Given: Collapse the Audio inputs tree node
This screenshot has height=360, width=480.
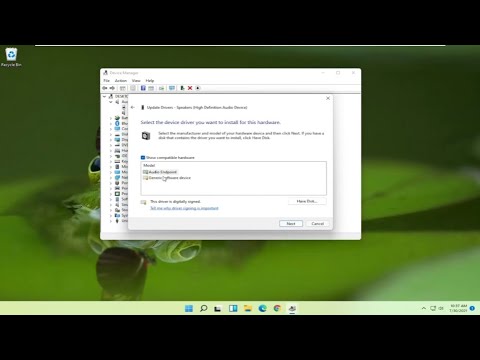Looking at the screenshot, I should coord(111,102).
